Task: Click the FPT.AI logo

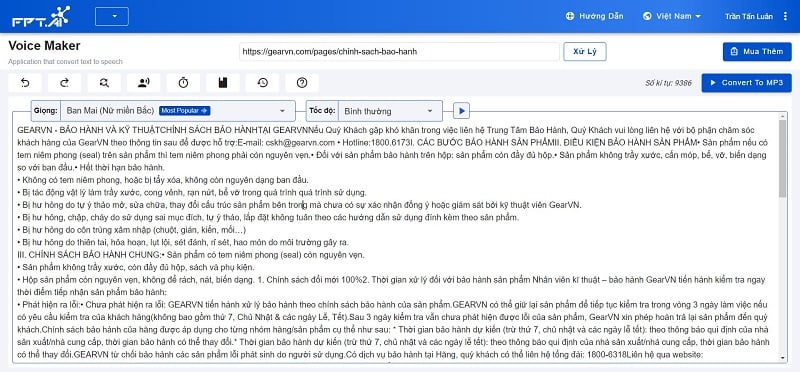Action: (41, 16)
